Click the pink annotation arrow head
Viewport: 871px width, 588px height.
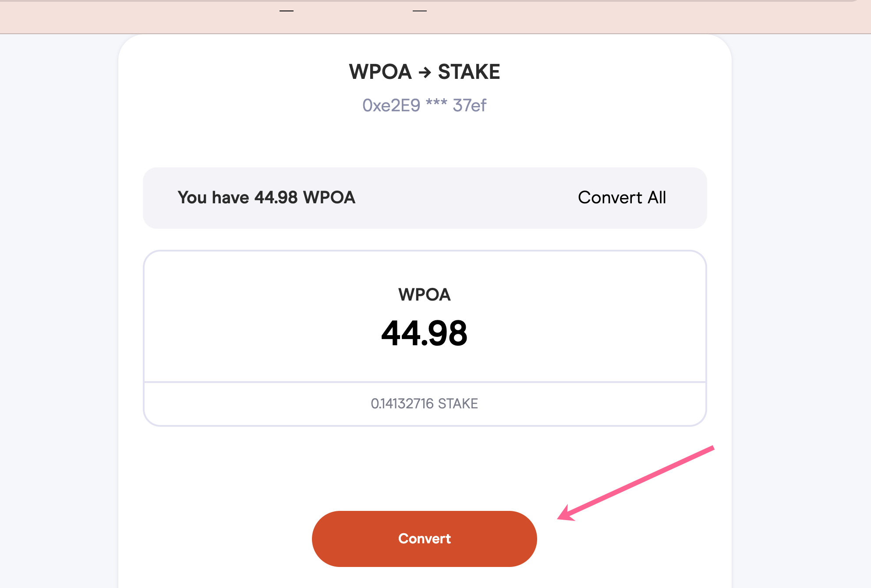pos(566,514)
